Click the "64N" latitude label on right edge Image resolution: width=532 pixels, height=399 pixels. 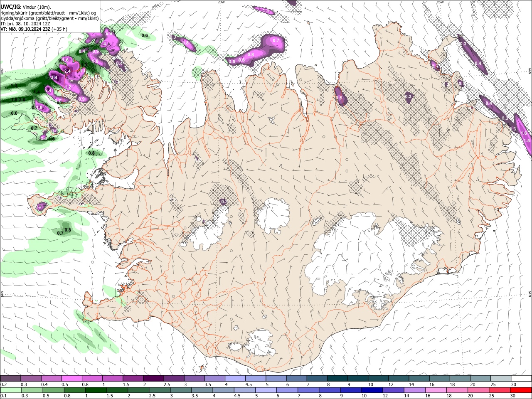click(530, 294)
